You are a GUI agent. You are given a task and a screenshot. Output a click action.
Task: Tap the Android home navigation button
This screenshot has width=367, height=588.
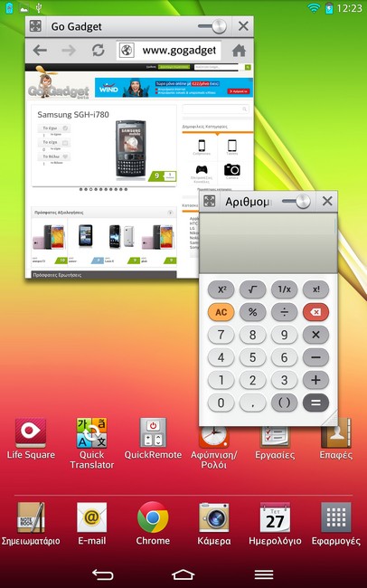click(x=183, y=574)
